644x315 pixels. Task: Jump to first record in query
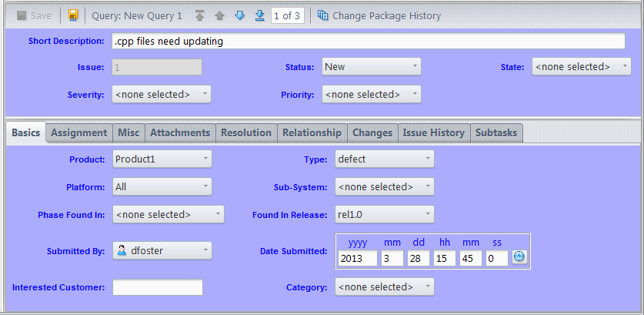point(200,15)
